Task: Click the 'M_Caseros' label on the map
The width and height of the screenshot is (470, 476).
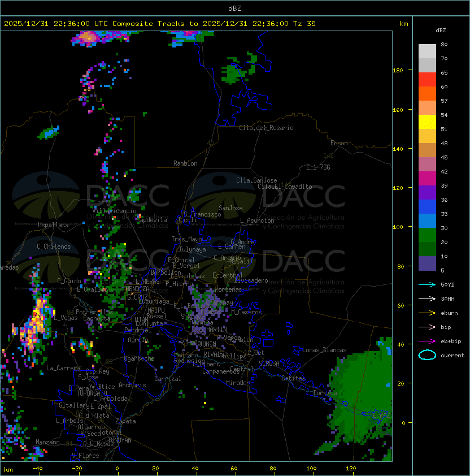Action: tap(246, 311)
